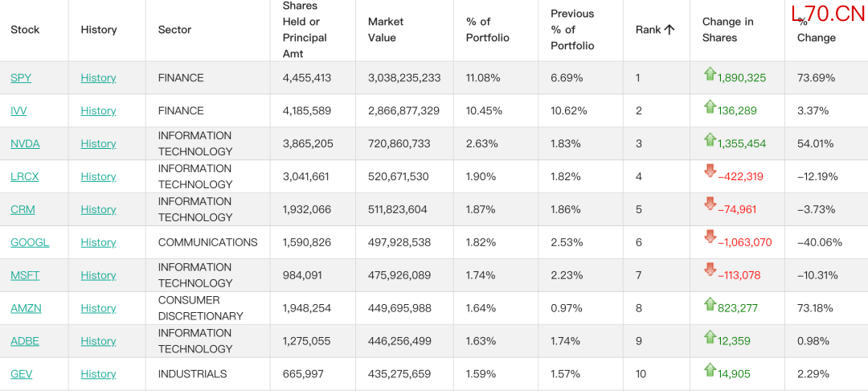Open the AMZN ticker link

26,308
